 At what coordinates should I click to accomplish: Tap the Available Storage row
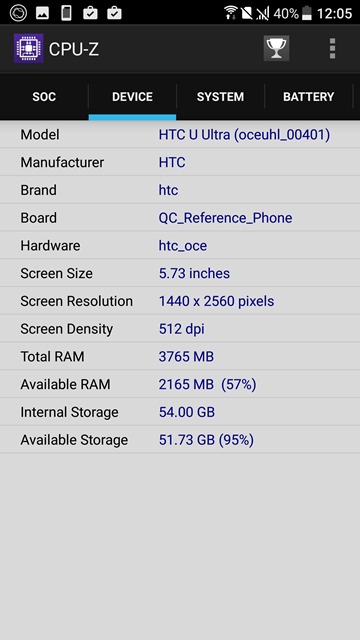(x=180, y=440)
